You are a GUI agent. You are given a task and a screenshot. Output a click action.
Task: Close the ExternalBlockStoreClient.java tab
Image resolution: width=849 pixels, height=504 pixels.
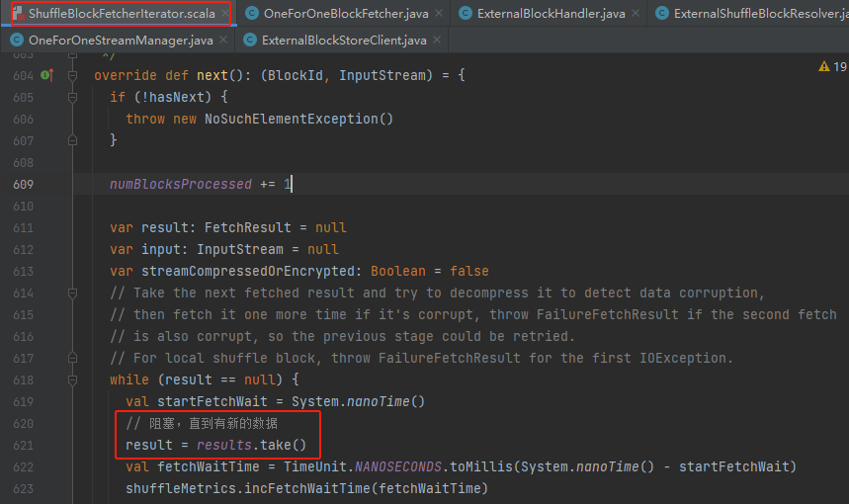[x=437, y=40]
